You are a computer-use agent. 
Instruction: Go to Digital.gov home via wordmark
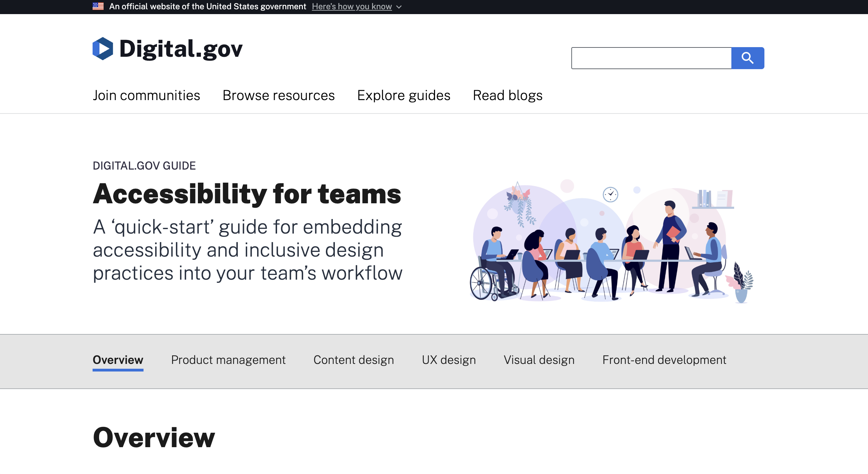pos(181,49)
